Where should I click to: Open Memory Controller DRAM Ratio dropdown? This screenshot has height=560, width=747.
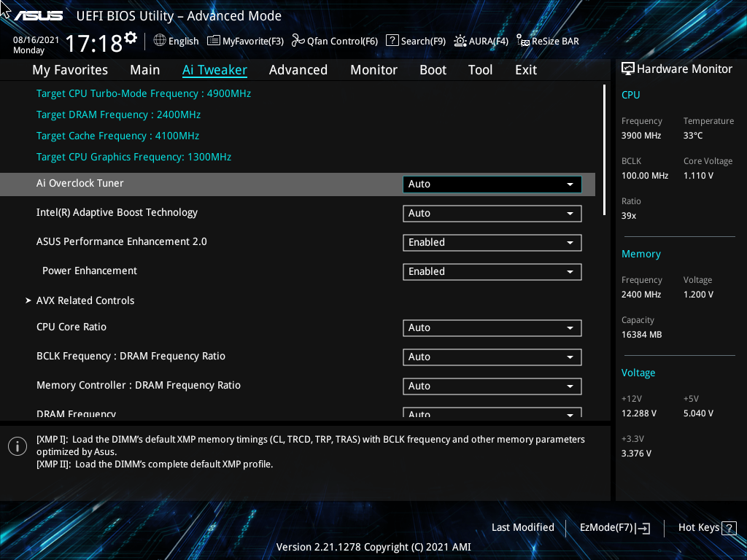pos(492,386)
